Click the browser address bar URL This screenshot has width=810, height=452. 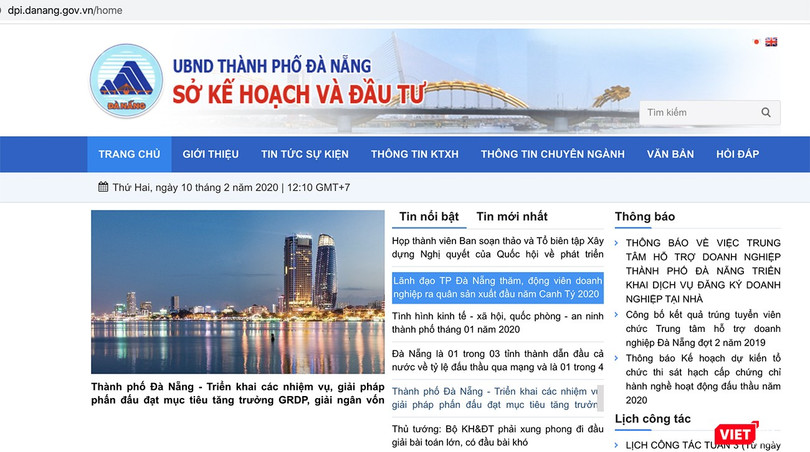coord(65,10)
